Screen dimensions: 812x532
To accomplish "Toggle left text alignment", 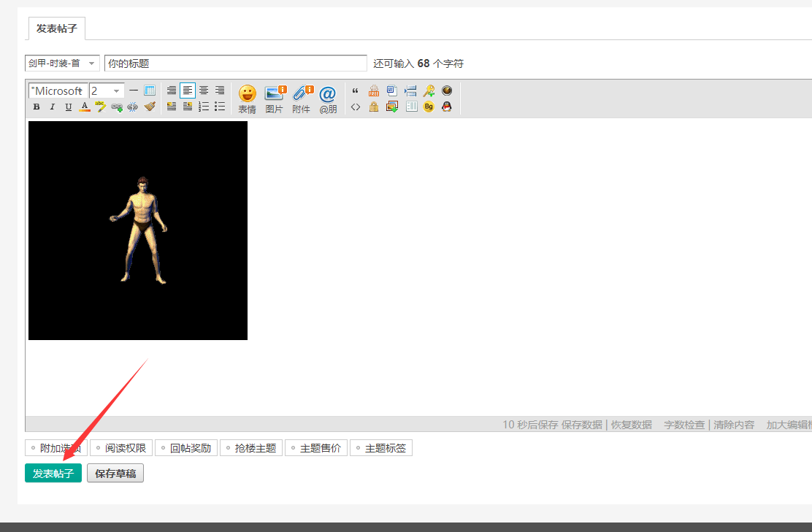I will coord(188,90).
